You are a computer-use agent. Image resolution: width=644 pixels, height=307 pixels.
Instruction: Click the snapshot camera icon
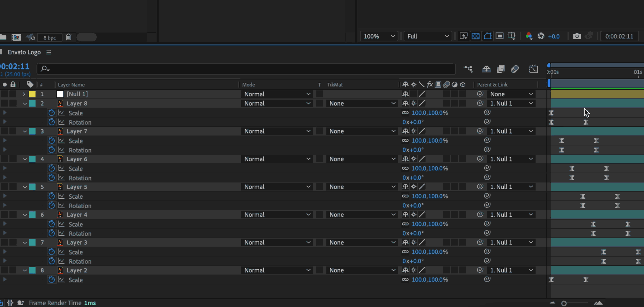(577, 36)
